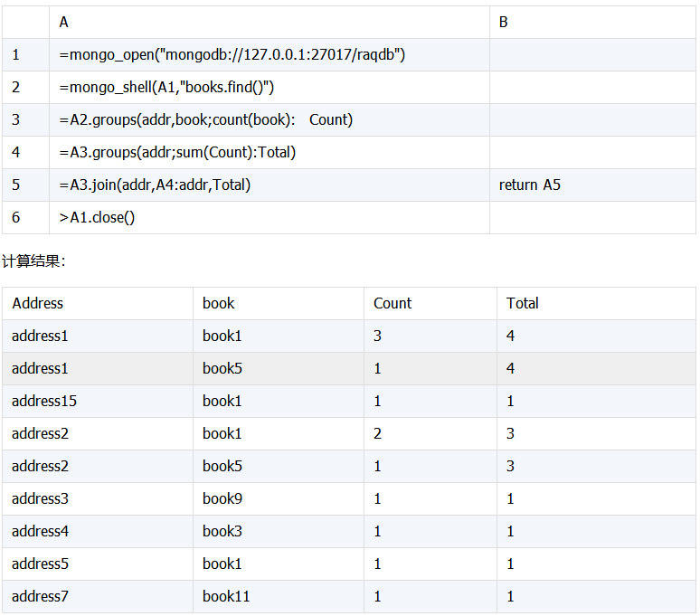Select the book11 cell
This screenshot has width=700, height=616.
tap(226, 597)
